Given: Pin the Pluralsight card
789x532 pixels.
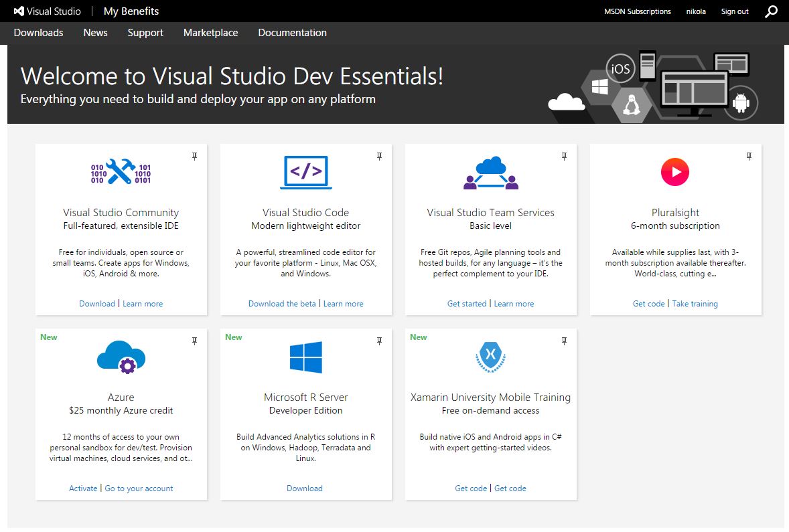Looking at the screenshot, I should coord(749,157).
